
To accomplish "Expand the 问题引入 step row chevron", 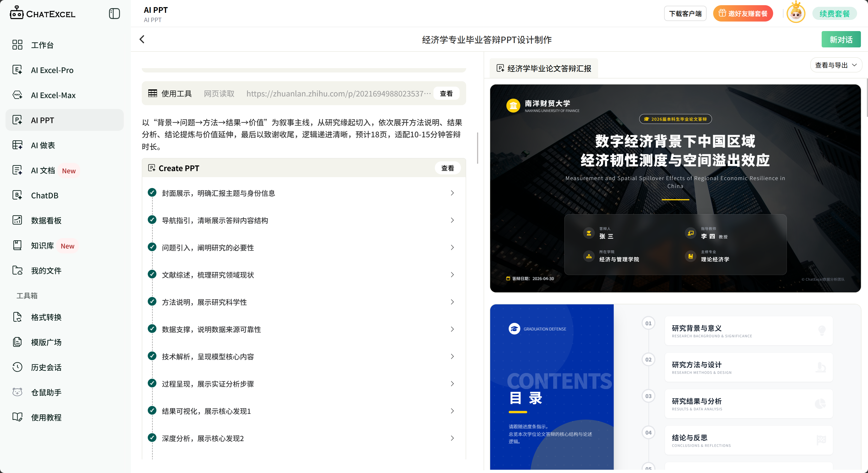I will (452, 247).
